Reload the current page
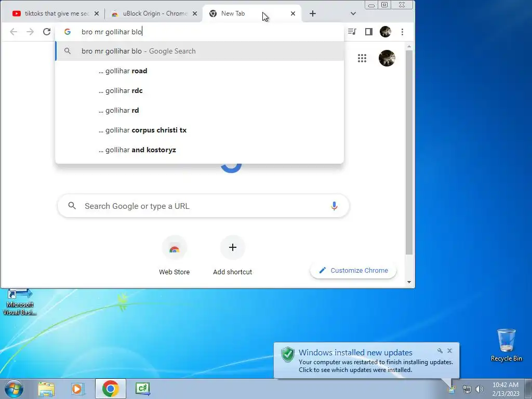532x399 pixels. click(47, 32)
